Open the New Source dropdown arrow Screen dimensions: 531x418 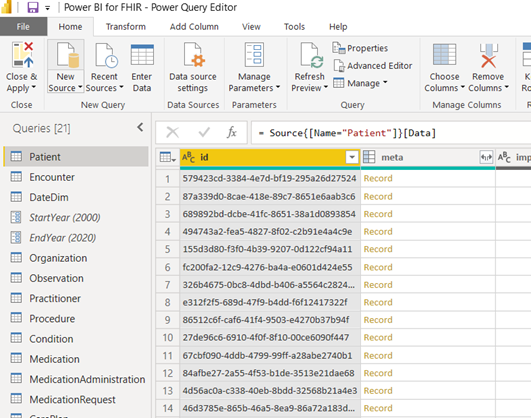point(80,87)
